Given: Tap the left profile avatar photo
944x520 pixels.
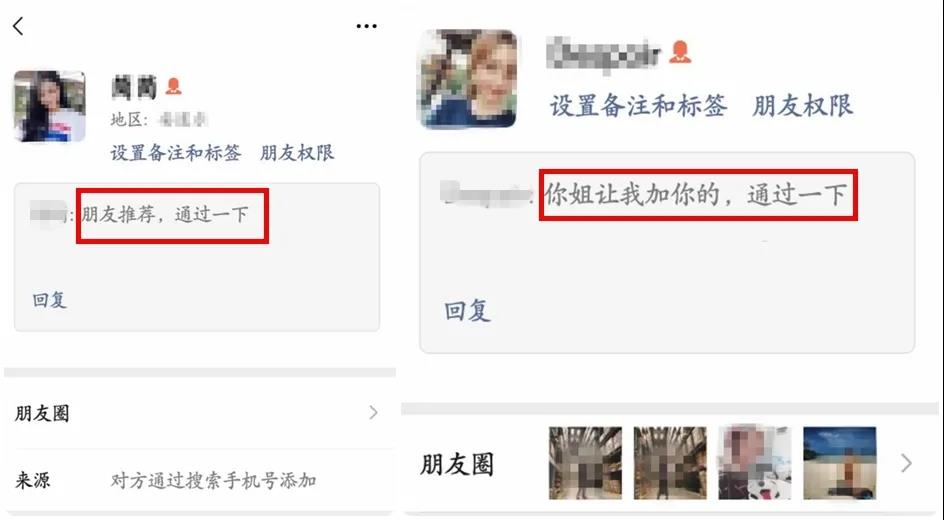Looking at the screenshot, I should 49,107.
